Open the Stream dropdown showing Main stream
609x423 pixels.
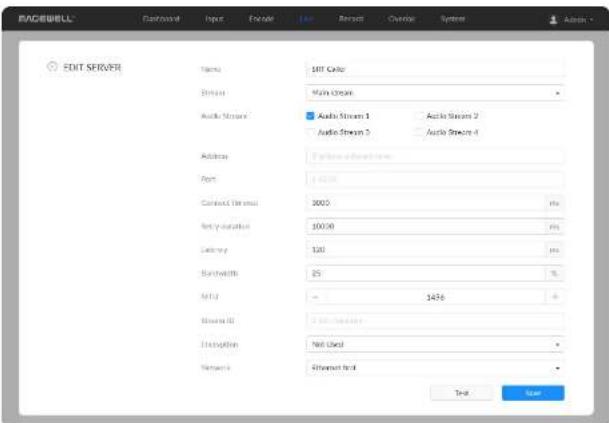pos(435,93)
